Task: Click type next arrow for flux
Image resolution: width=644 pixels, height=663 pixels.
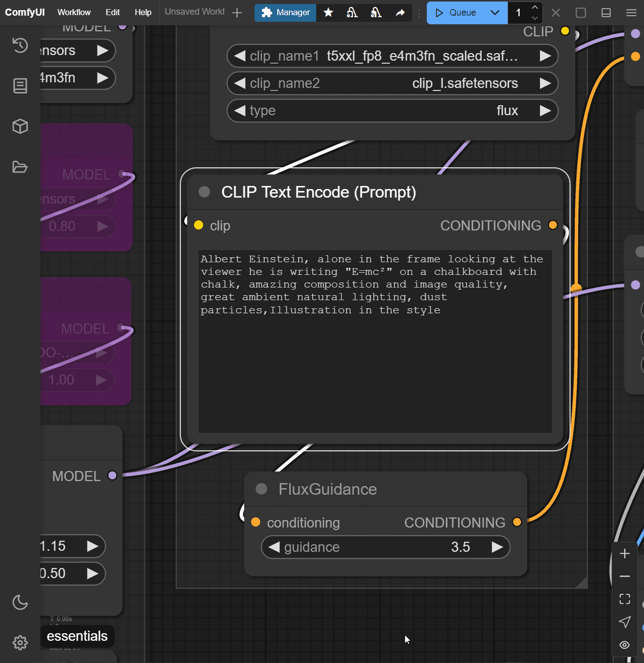Action: pyautogui.click(x=545, y=110)
